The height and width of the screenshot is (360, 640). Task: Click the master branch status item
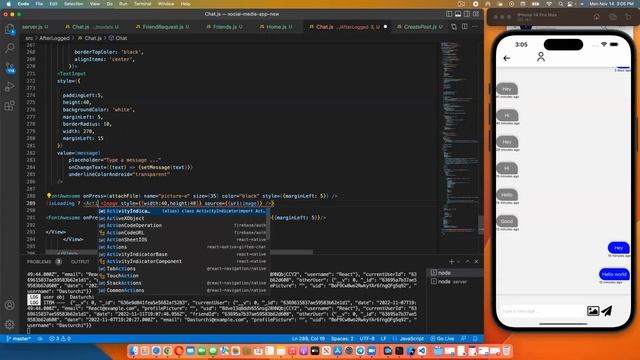pyautogui.click(x=19, y=339)
